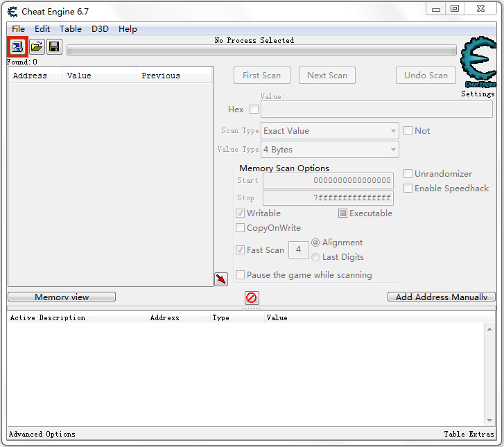
Task: Expand the Scan Type dropdown
Action: [x=393, y=131]
